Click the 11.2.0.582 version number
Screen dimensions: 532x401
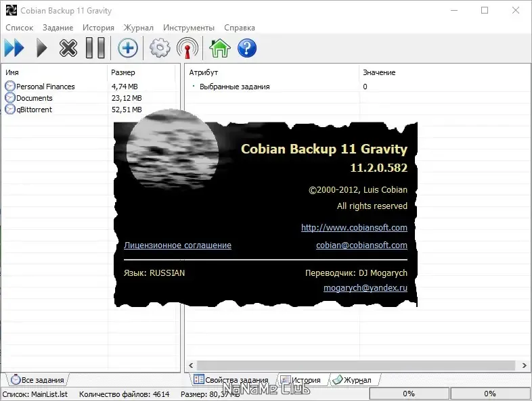point(378,168)
